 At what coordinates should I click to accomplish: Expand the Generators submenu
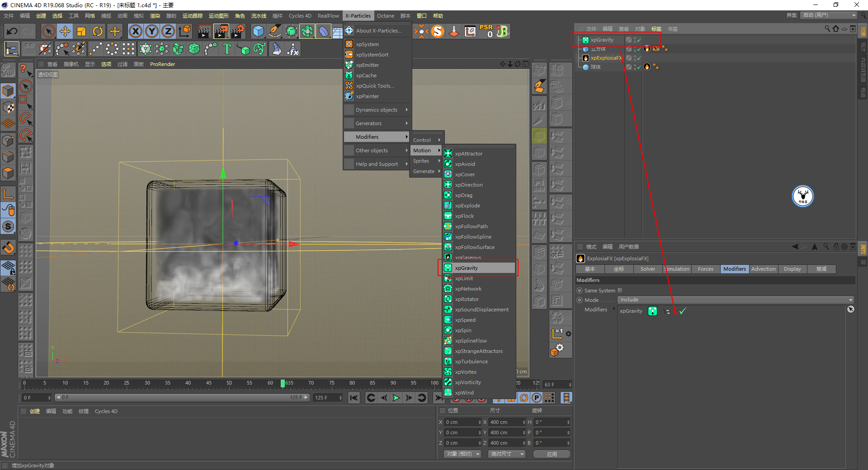click(x=377, y=123)
